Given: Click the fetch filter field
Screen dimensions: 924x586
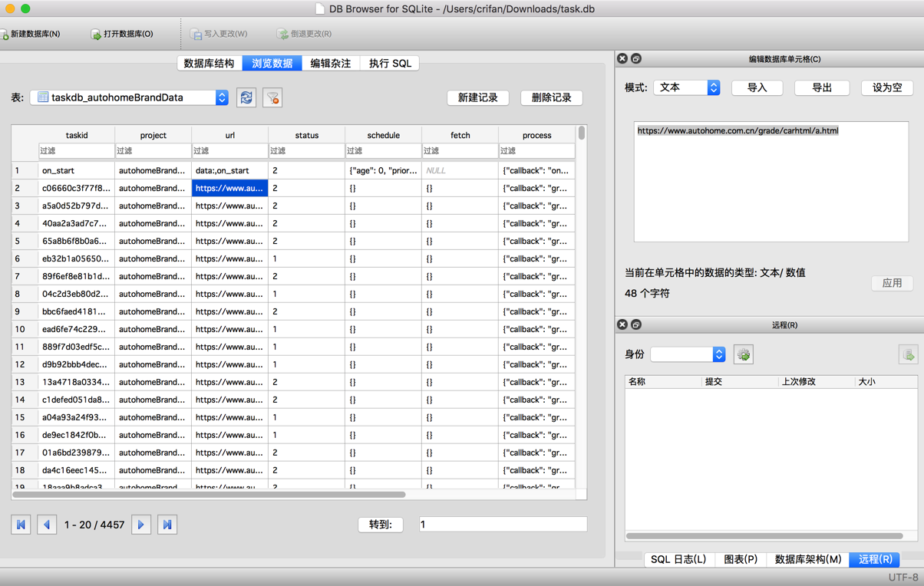Looking at the screenshot, I should [x=460, y=151].
